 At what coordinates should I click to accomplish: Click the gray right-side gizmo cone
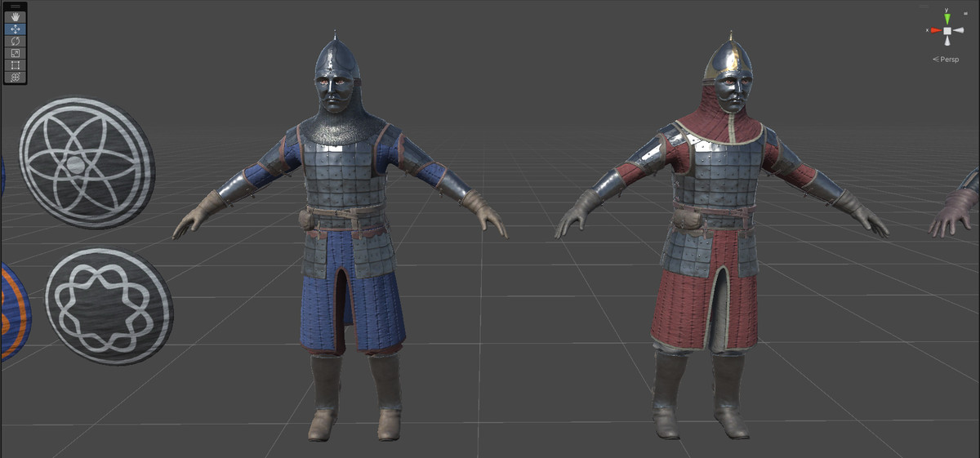[960, 31]
